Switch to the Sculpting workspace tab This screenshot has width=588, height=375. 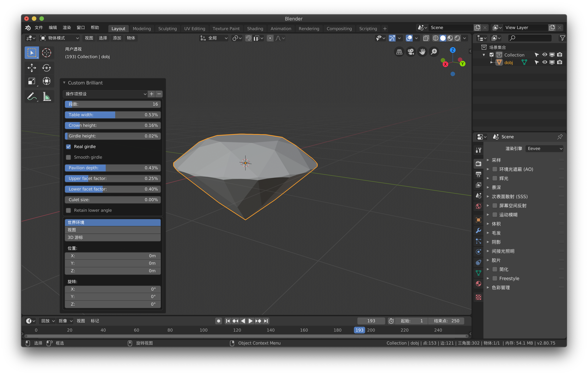click(x=167, y=29)
